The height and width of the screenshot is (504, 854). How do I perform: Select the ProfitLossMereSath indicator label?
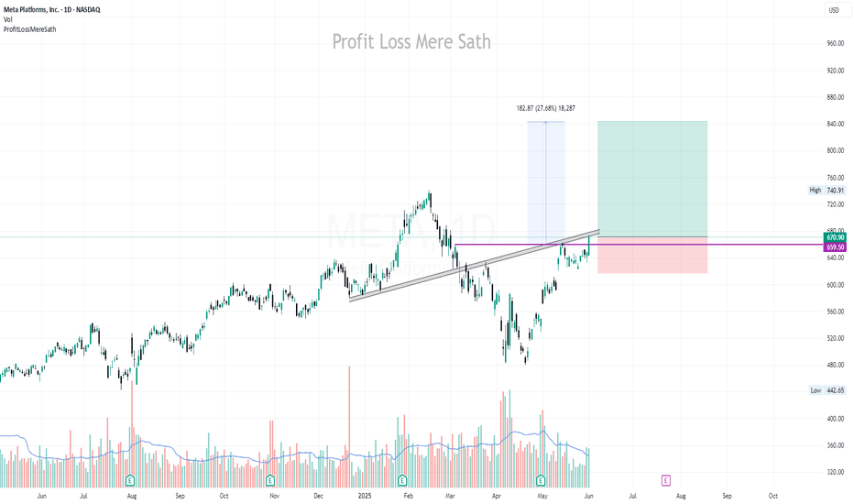[x=30, y=29]
